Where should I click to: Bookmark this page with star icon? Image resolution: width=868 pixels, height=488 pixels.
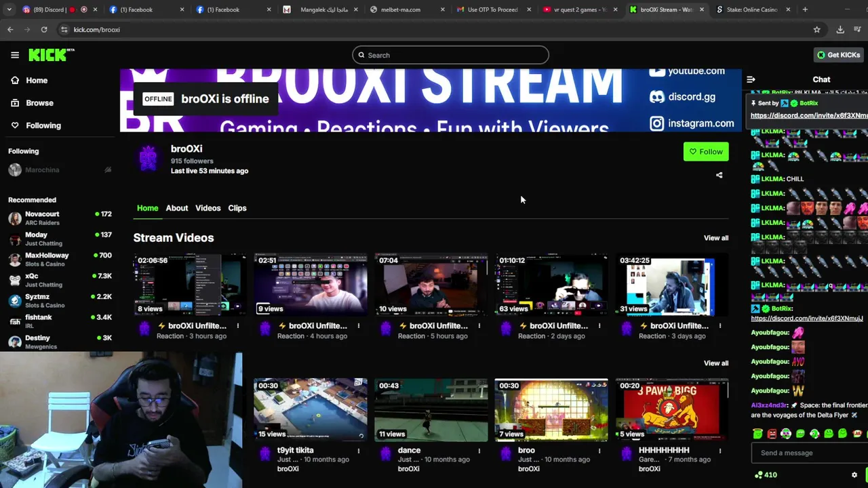(816, 30)
